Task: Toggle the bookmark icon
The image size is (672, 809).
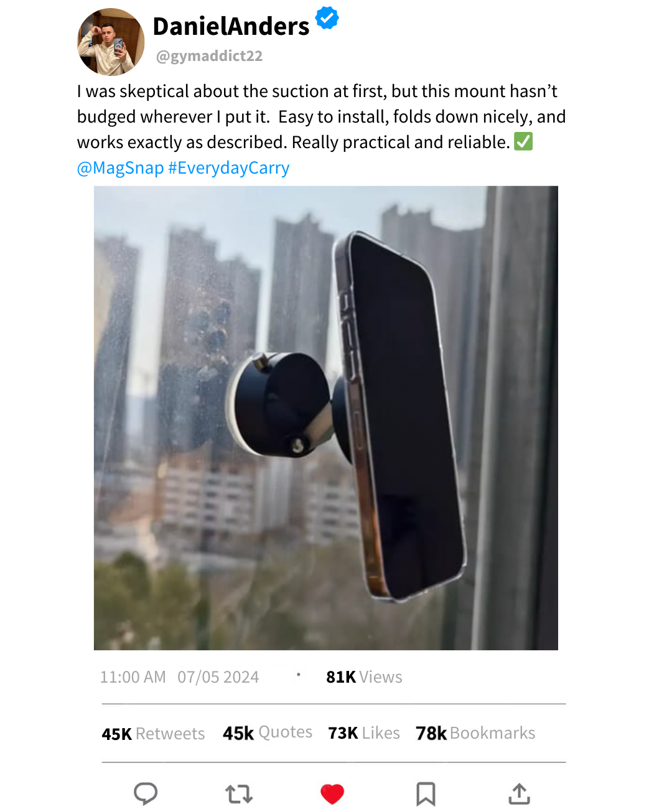Action: (x=426, y=794)
